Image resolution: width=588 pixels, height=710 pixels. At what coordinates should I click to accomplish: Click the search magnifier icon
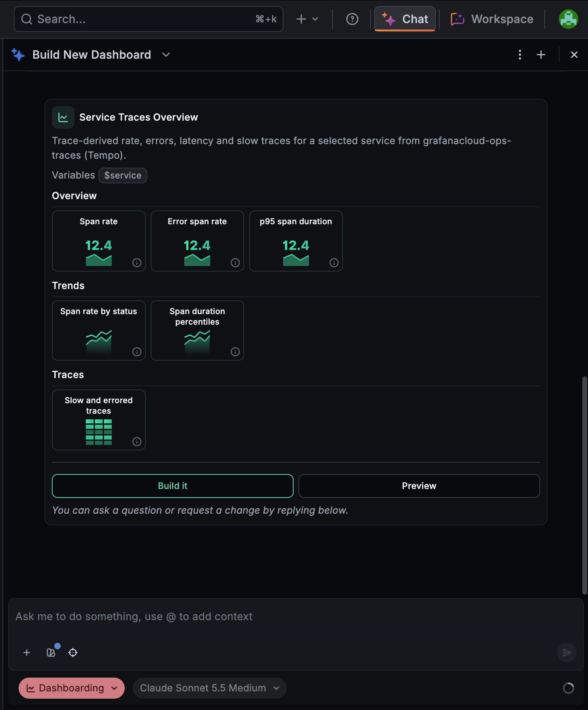[x=27, y=19]
